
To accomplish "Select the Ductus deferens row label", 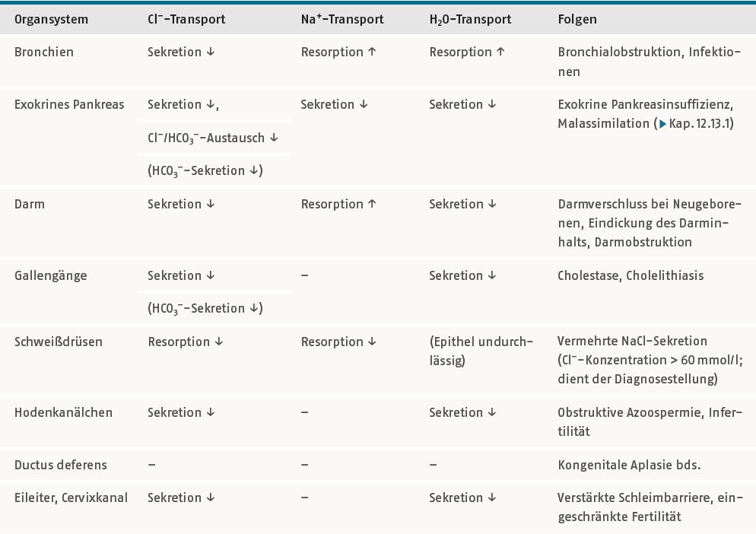I will pos(61,465).
